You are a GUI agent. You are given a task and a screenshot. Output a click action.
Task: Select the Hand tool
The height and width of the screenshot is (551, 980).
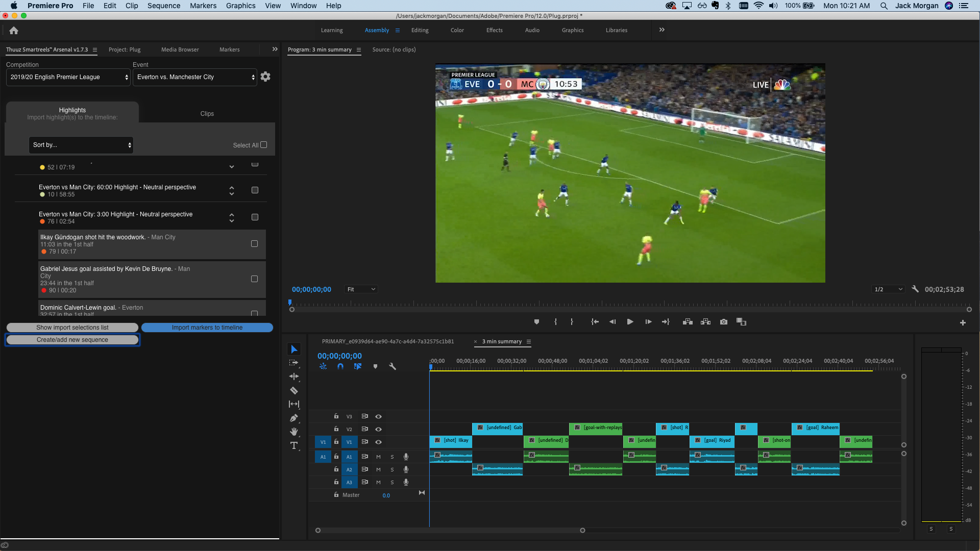pos(294,432)
